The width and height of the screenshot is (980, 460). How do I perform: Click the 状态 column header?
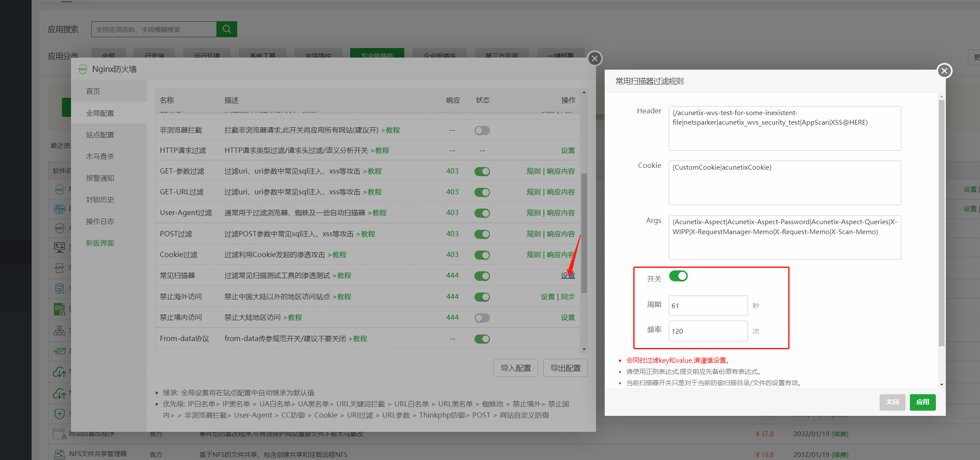point(483,100)
